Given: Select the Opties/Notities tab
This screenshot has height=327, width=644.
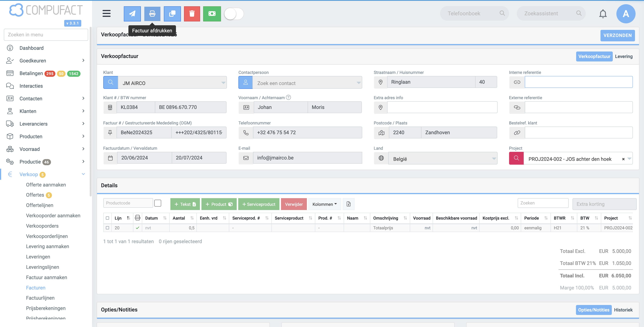Looking at the screenshot, I should (594, 310).
